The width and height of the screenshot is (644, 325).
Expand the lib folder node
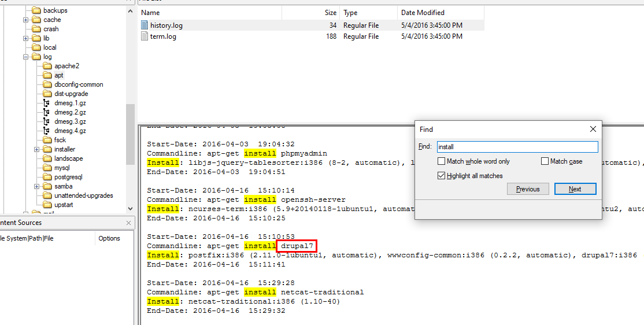25,38
